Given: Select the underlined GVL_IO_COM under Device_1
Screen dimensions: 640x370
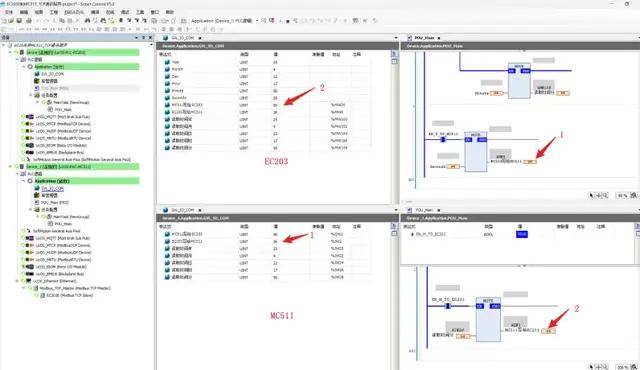Looking at the screenshot, I should (x=52, y=188).
